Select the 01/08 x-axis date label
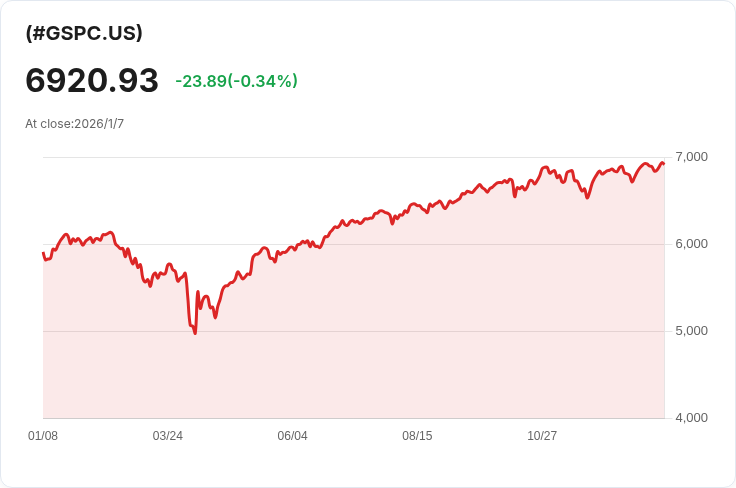The width and height of the screenshot is (736, 488). click(43, 435)
